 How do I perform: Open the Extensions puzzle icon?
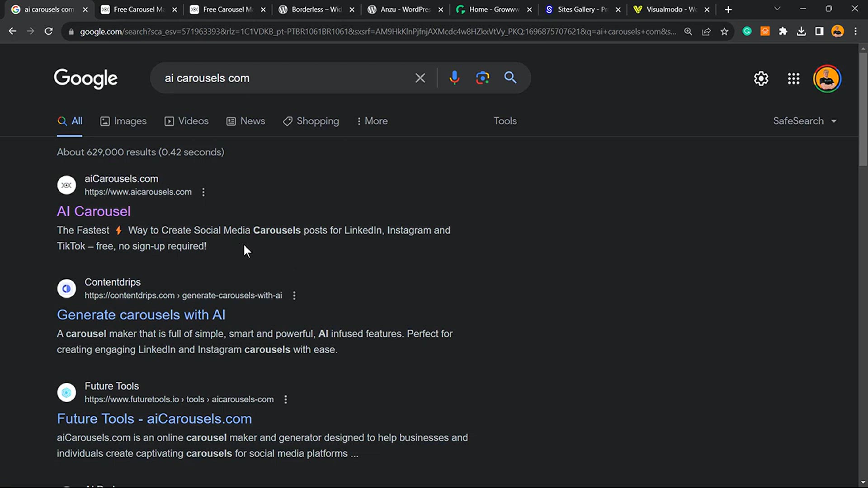(783, 31)
